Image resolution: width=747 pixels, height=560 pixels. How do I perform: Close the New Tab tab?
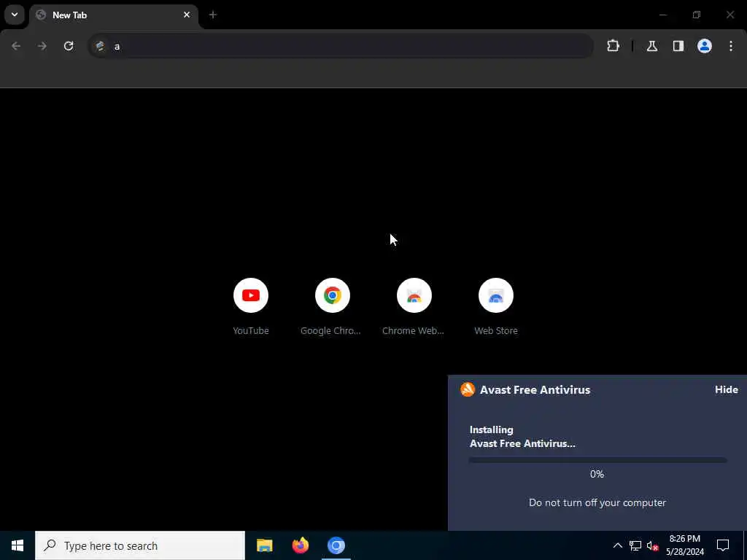pyautogui.click(x=187, y=15)
